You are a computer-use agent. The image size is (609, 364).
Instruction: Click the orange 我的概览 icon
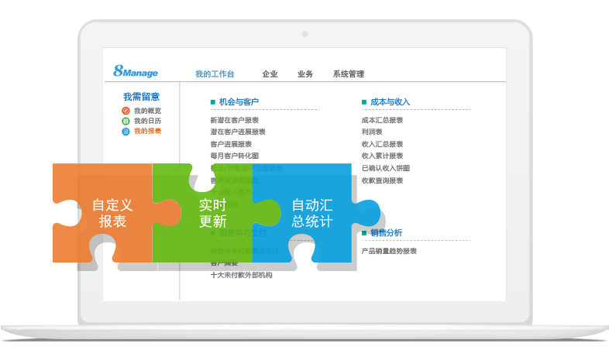pos(126,111)
